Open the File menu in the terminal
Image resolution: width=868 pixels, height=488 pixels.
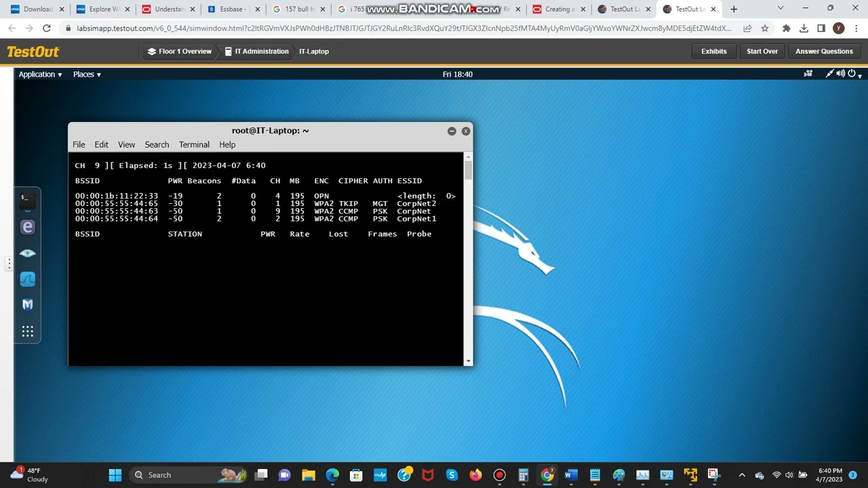(x=79, y=144)
